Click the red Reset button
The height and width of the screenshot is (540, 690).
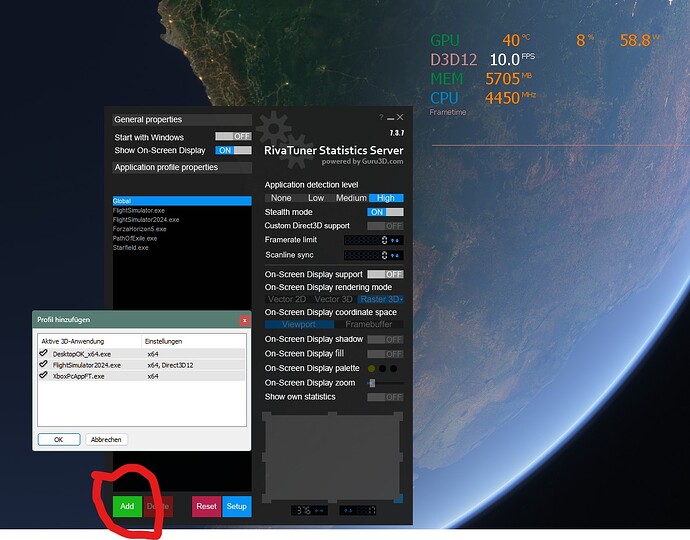point(206,506)
